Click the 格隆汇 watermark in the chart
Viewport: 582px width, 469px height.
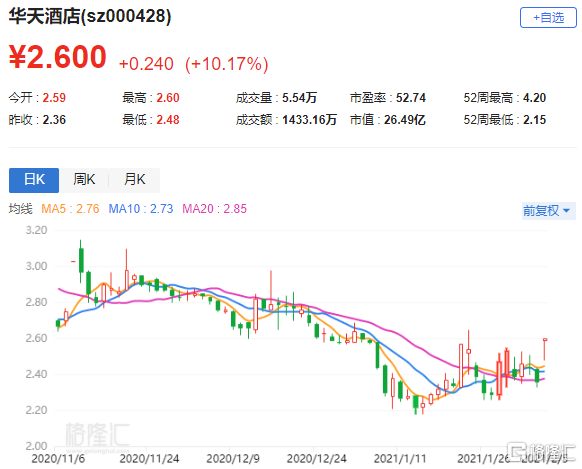point(97,435)
